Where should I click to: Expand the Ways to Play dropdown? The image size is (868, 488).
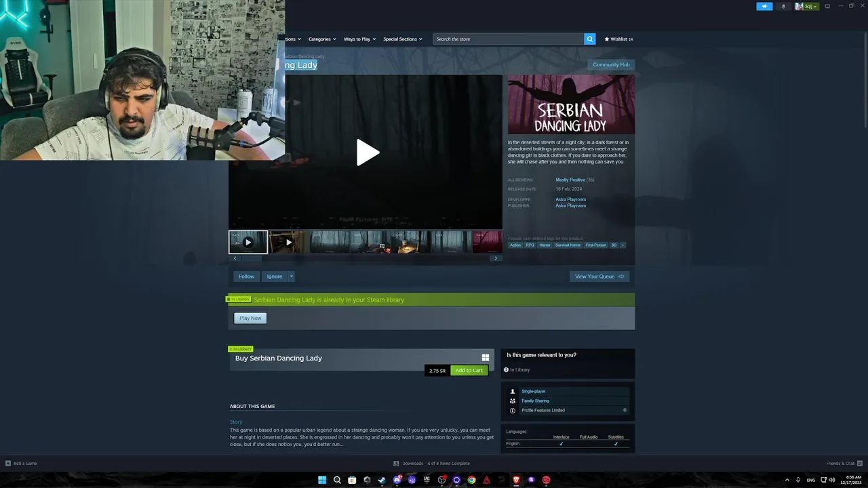[x=359, y=39]
